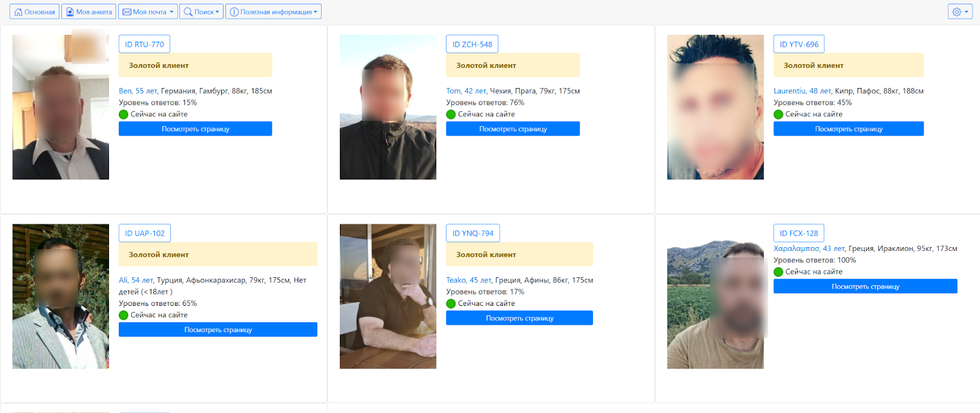Click green online indicator for Teako
This screenshot has width=980, height=413.
click(x=451, y=303)
